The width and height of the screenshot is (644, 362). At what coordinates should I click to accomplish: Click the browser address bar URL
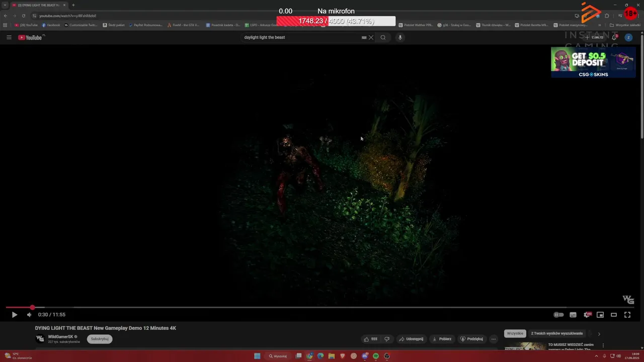coord(68,16)
